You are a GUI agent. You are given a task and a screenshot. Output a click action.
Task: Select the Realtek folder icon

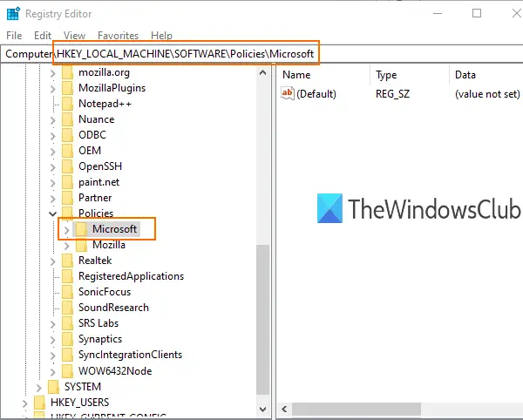pos(67,261)
